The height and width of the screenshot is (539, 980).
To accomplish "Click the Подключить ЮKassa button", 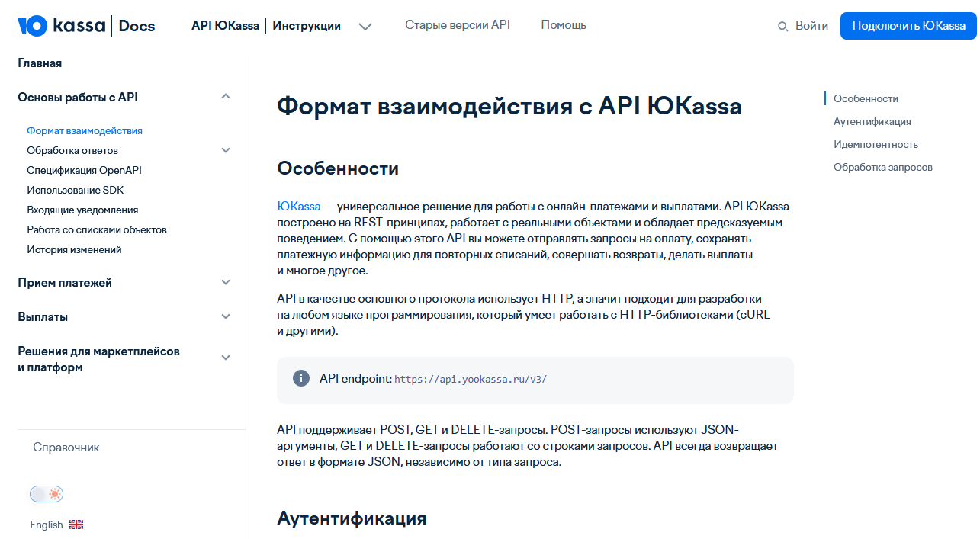I will point(909,26).
